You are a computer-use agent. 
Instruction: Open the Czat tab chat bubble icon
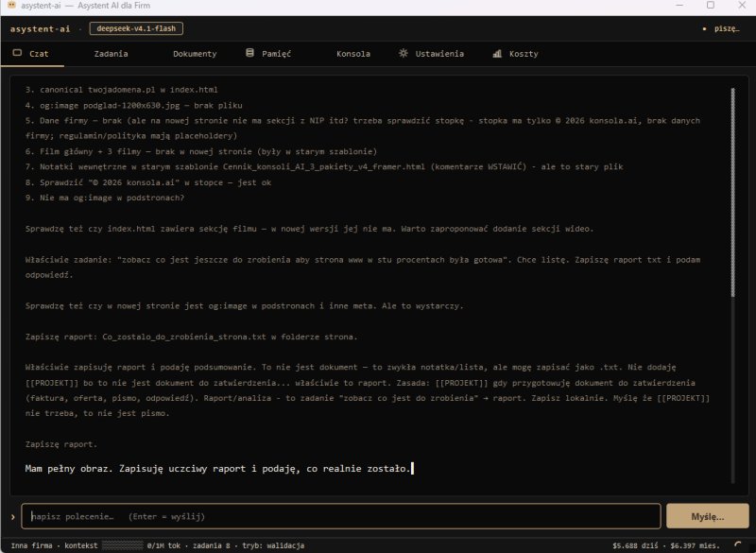tap(17, 53)
